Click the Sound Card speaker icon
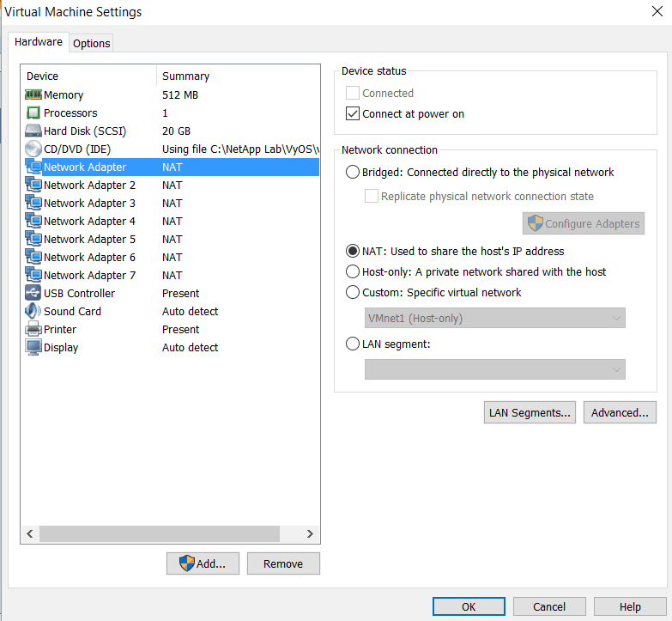The width and height of the screenshot is (672, 621). pyautogui.click(x=33, y=311)
